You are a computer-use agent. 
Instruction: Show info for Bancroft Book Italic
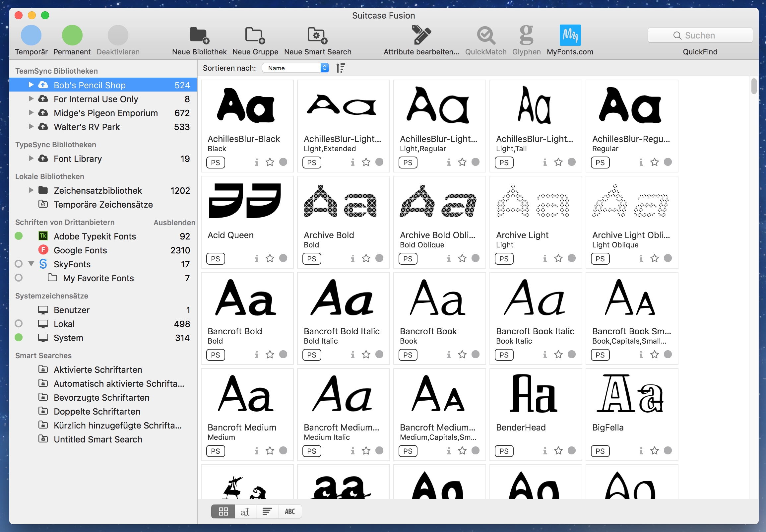[x=545, y=354]
